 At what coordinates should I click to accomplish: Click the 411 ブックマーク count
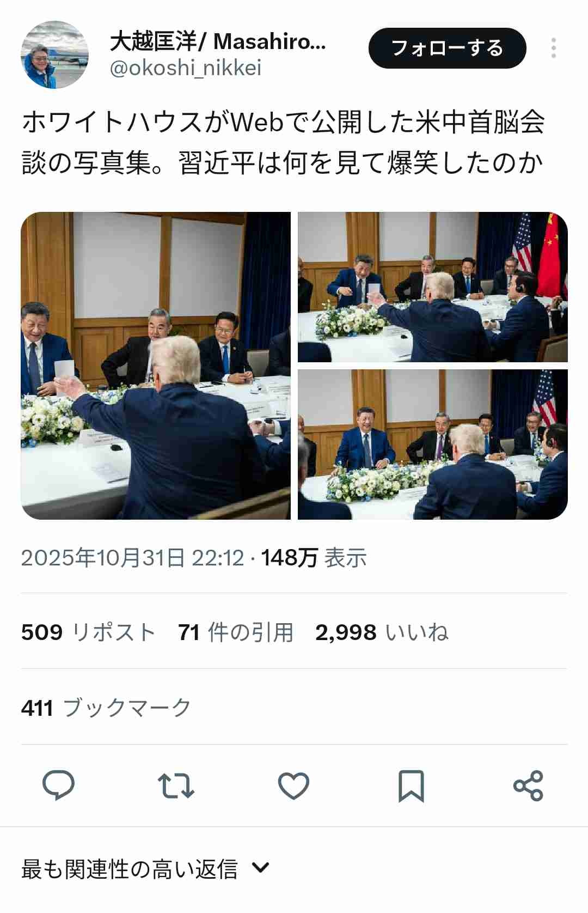(106, 708)
